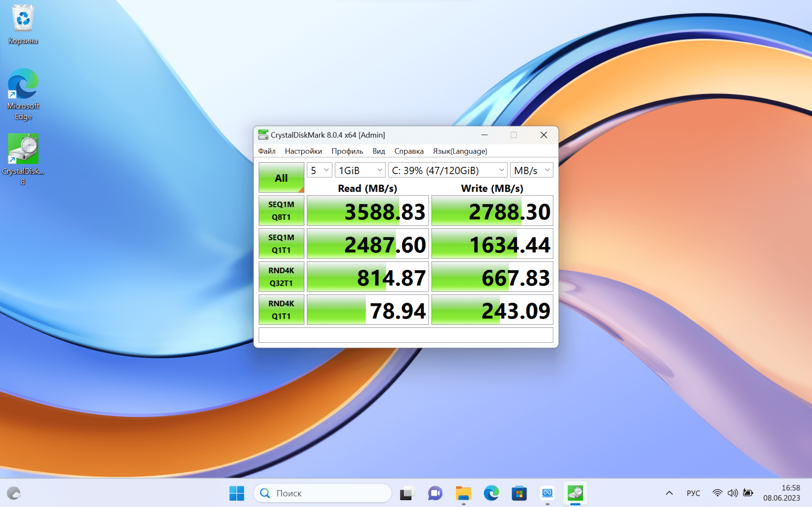Screen dimensions: 812x507
Task: Open the Recycle Bin desktop icon
Action: coord(23,23)
